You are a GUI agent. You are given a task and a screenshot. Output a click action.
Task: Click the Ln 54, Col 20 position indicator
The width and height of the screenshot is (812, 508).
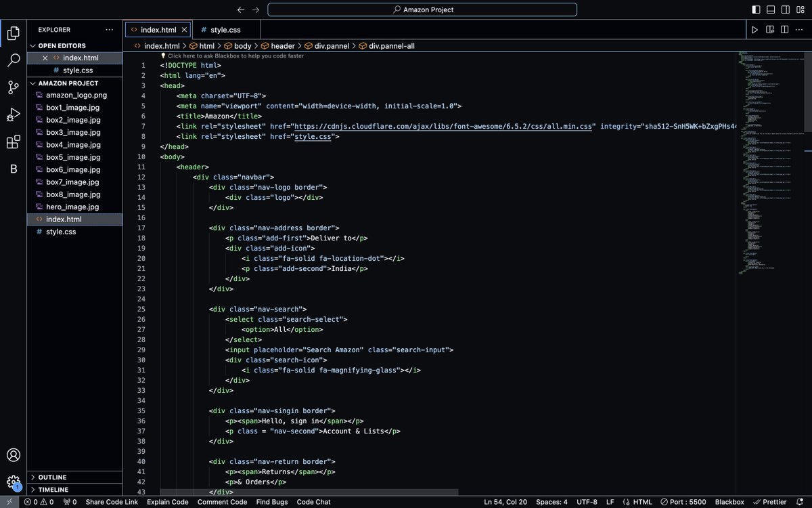click(x=506, y=502)
